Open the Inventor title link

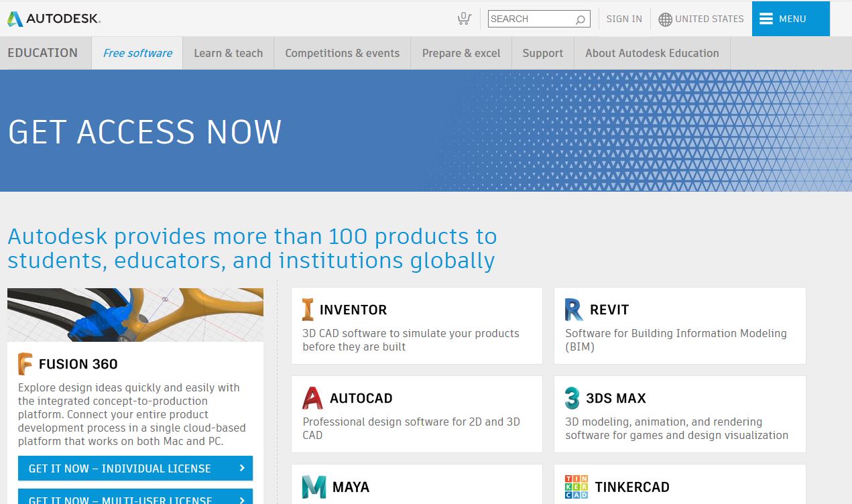[x=353, y=310]
